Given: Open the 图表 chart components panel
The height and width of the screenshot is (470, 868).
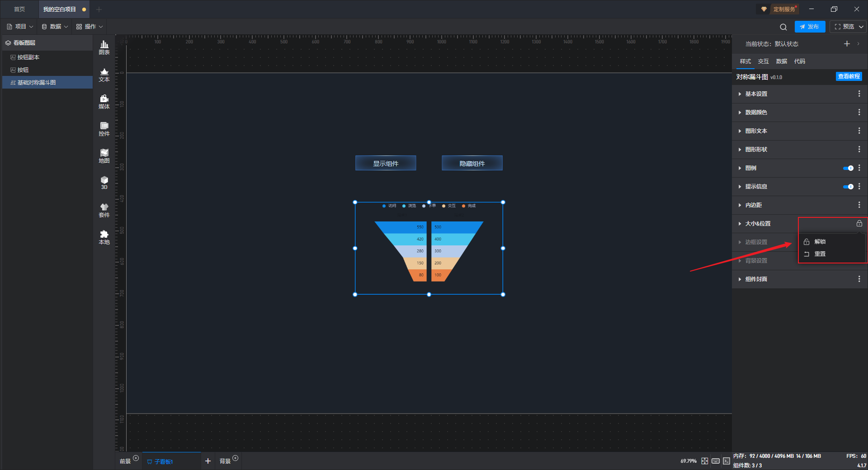Looking at the screenshot, I should (104, 47).
